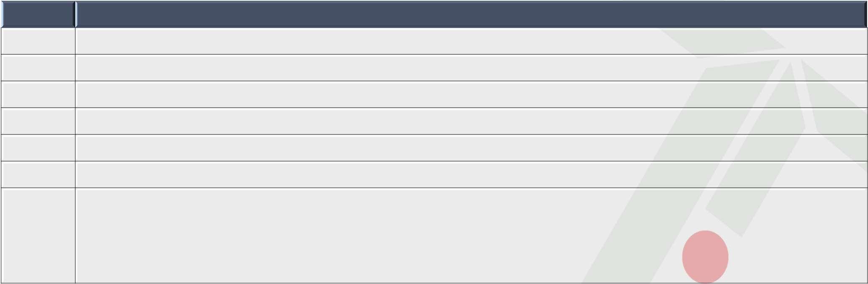Screen dimensions: 868x284
Task: Select first row's narrow left cell
Action: pyautogui.click(x=38, y=41)
